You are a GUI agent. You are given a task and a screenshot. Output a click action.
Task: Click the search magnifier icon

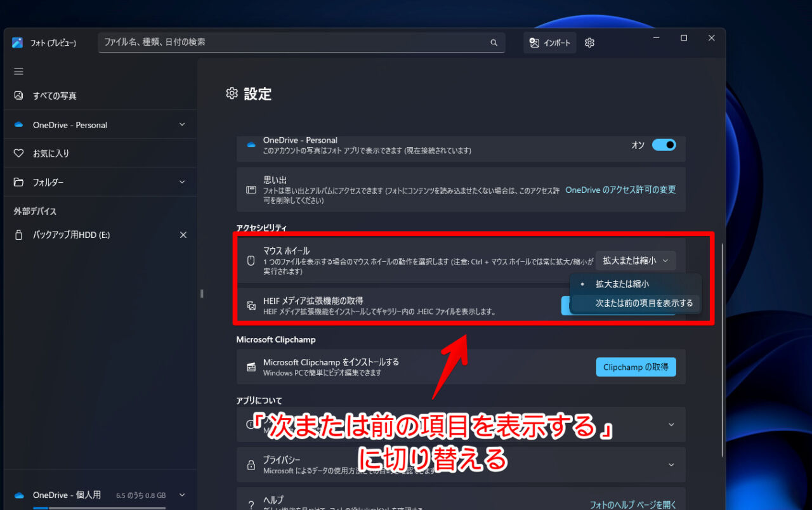(x=494, y=43)
